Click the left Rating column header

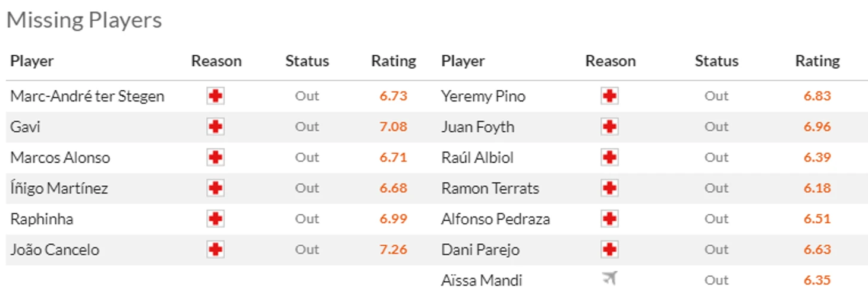click(x=394, y=61)
